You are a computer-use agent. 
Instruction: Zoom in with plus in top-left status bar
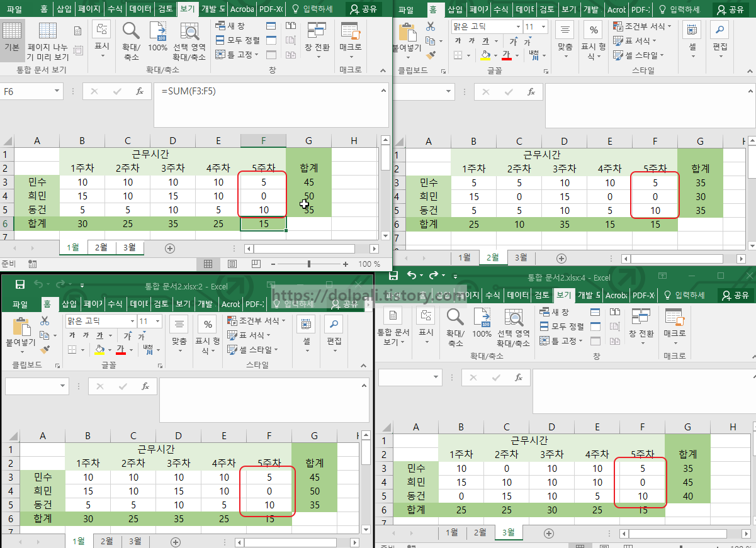tap(345, 264)
